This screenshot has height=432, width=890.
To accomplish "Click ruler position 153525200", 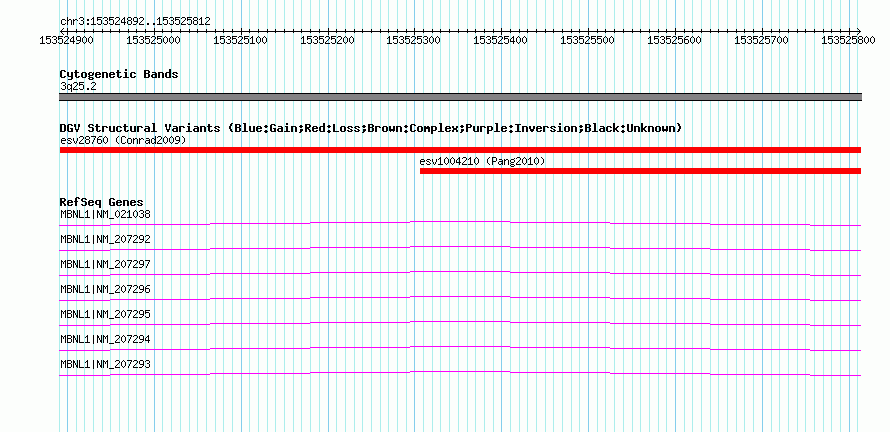I will (x=328, y=40).
